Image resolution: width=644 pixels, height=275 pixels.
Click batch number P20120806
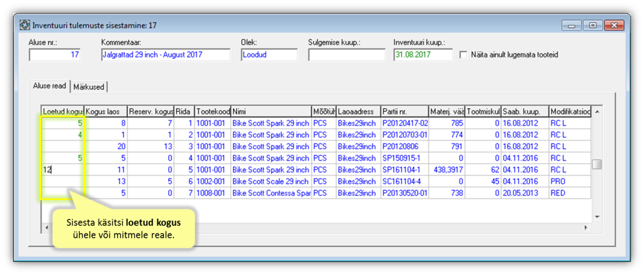tap(404, 146)
